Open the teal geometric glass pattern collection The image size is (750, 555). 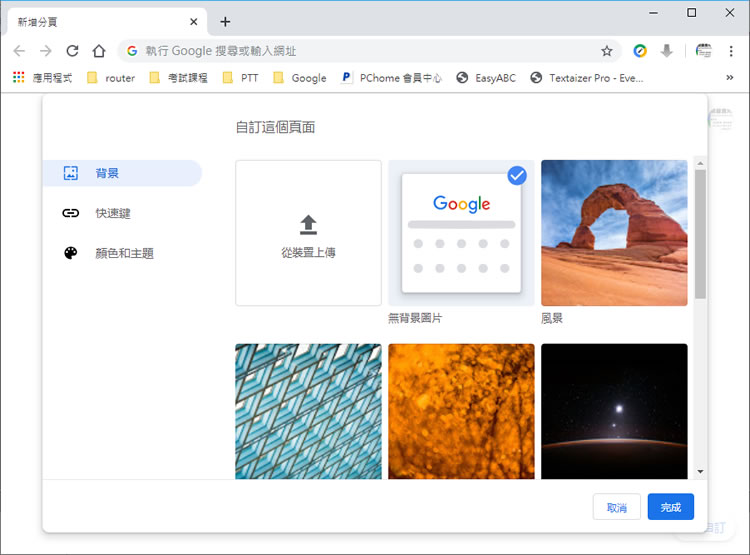tap(309, 411)
